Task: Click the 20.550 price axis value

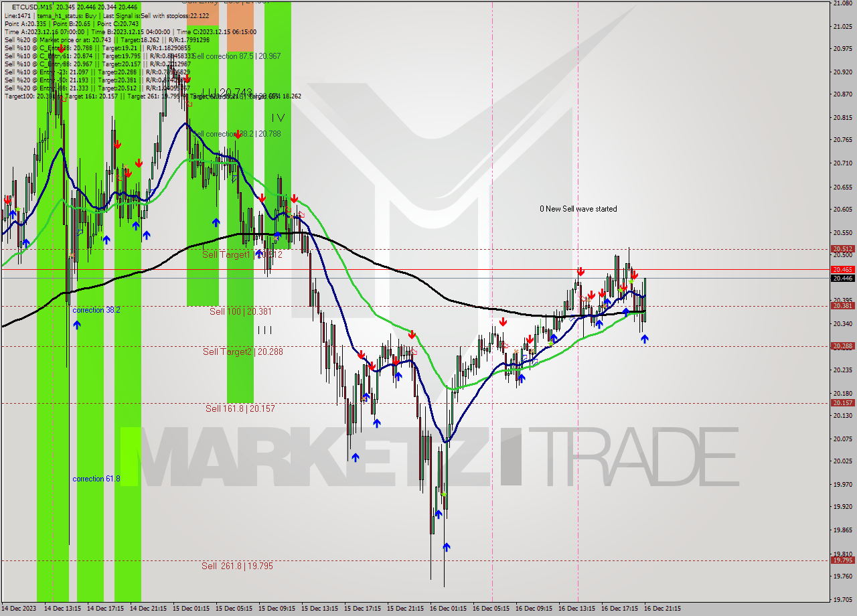Action: coord(842,232)
